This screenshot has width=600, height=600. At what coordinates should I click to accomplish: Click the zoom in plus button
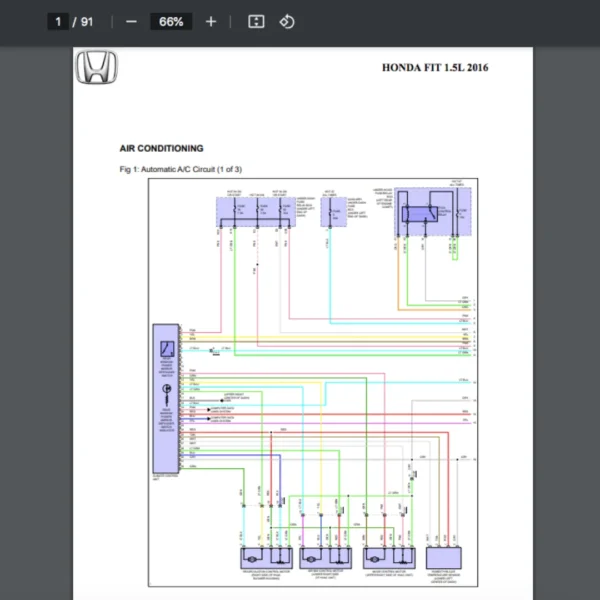tap(210, 21)
